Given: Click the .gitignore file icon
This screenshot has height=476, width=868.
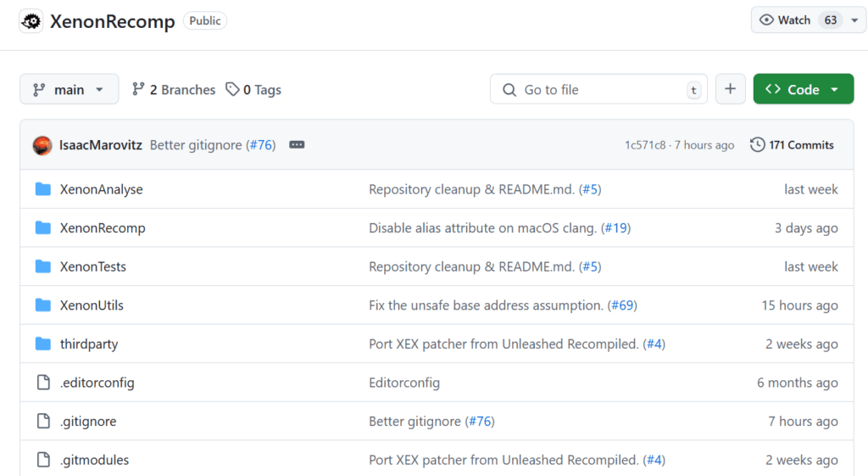Looking at the screenshot, I should coord(43,421).
